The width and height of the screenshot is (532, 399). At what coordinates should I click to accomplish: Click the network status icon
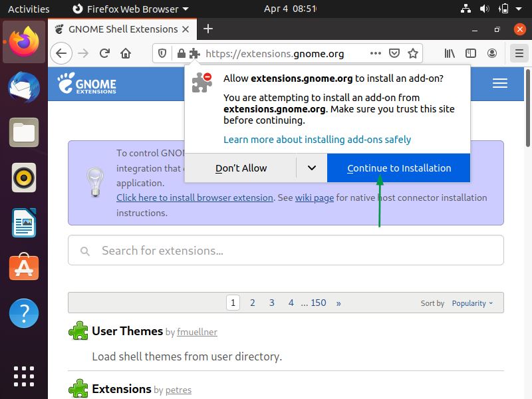pos(466,9)
